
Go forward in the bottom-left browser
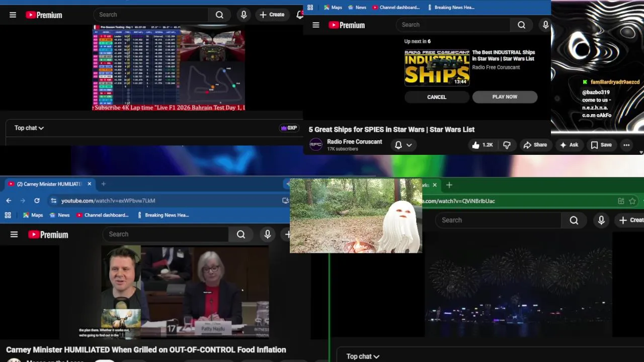click(x=23, y=201)
